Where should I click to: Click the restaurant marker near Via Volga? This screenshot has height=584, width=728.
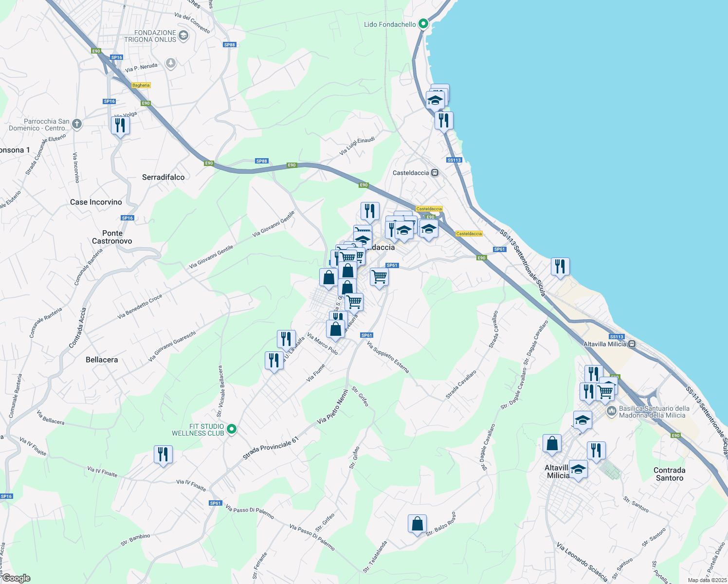(x=120, y=125)
